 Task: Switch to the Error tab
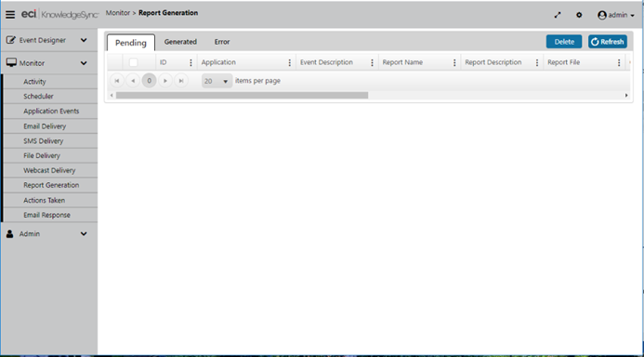(x=222, y=42)
